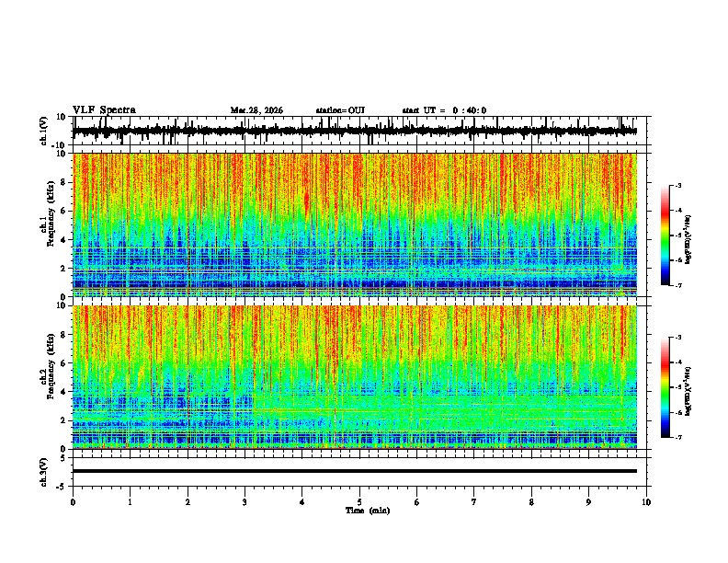This screenshot has width=728, height=563.
Task: Click the ch.3(V) axis label
Action: [x=44, y=472]
